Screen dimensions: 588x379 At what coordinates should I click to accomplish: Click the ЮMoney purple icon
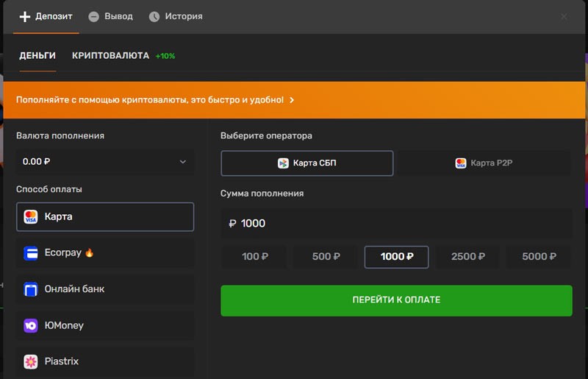31,325
